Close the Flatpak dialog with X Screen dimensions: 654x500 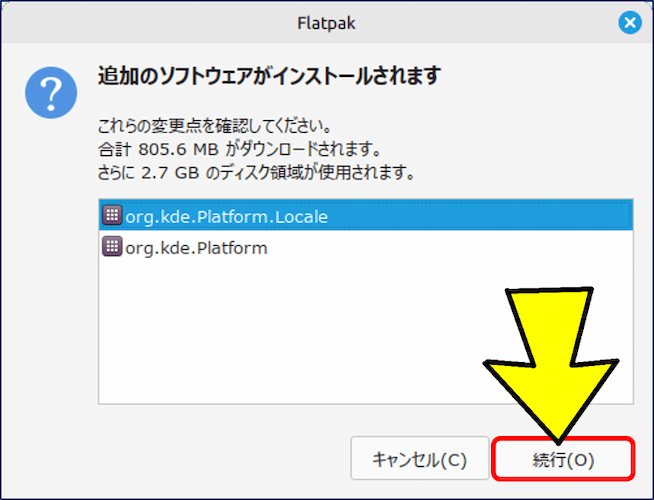(629, 22)
